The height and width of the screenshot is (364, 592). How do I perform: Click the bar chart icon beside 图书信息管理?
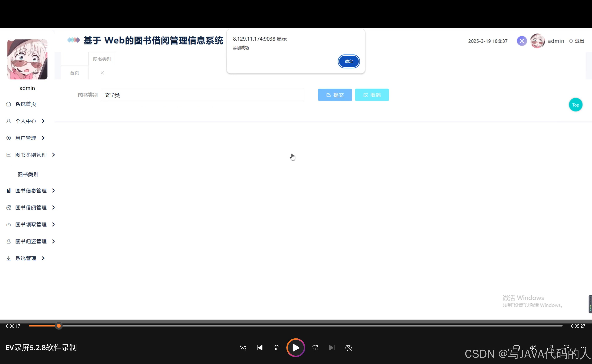9,190
